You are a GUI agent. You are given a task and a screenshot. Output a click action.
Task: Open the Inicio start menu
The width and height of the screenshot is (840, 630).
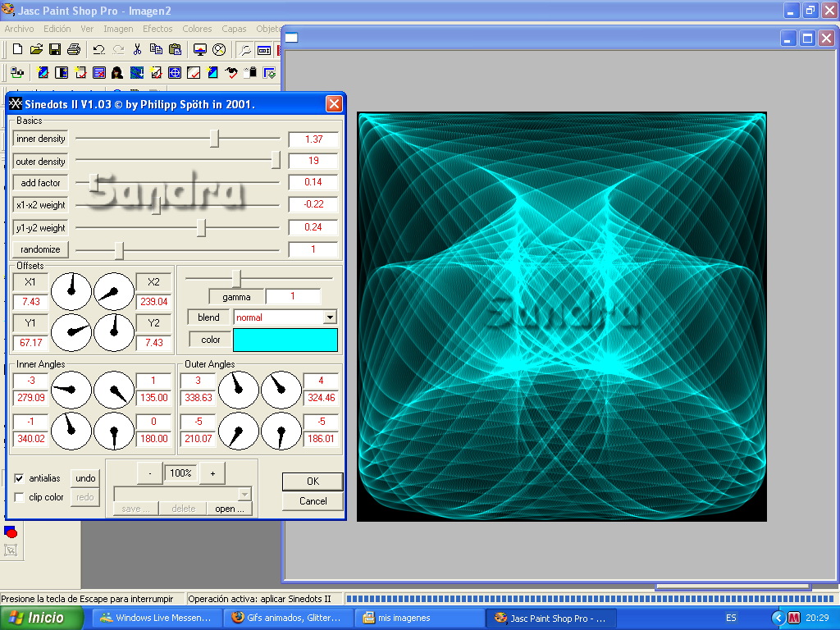(x=41, y=618)
